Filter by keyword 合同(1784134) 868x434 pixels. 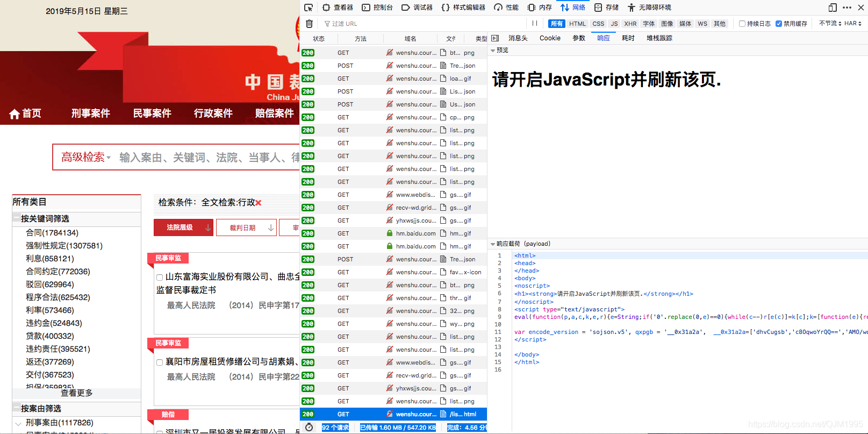tap(52, 233)
